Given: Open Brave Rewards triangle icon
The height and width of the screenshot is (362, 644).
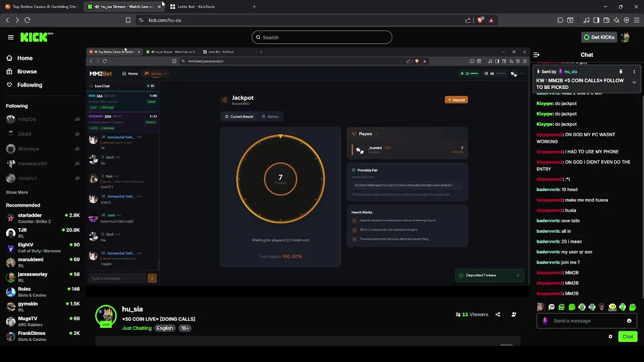Looking at the screenshot, I should (x=491, y=20).
